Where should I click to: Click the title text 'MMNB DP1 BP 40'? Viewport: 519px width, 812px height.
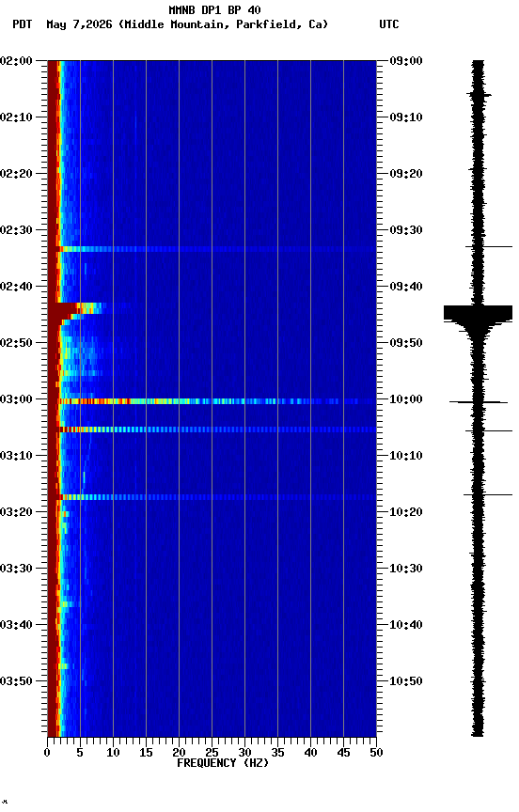[214, 9]
